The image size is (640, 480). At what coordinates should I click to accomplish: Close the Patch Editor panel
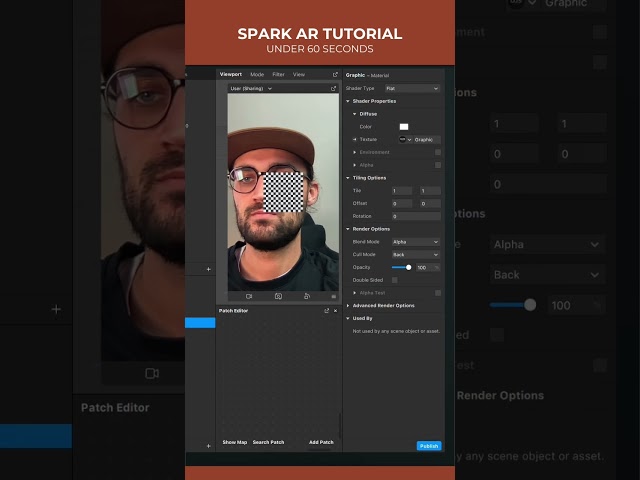(x=336, y=311)
